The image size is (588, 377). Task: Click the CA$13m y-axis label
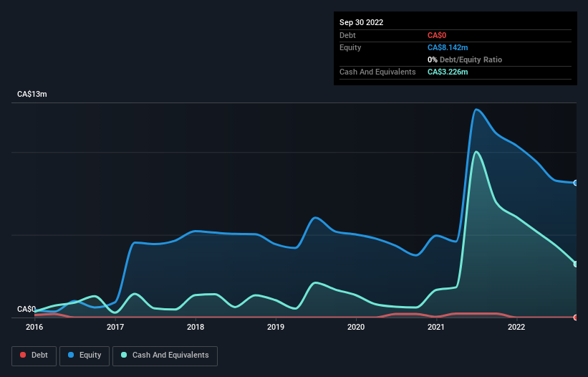click(32, 94)
